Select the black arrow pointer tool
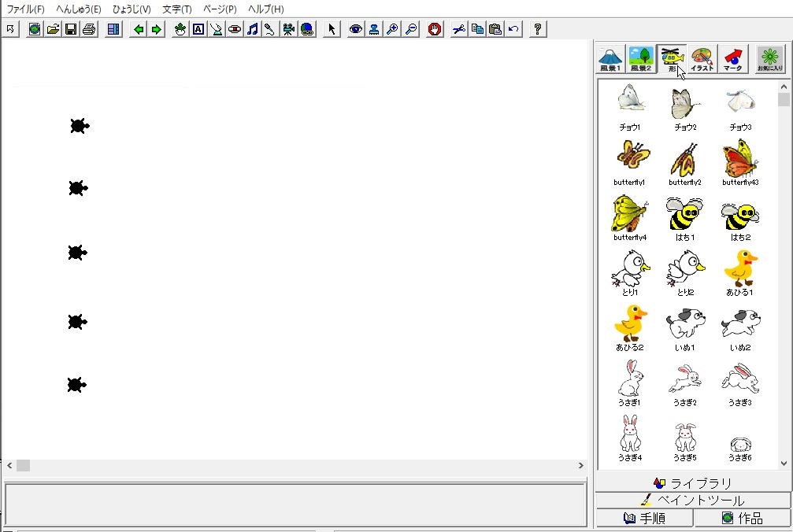The width and height of the screenshot is (793, 532). point(332,29)
